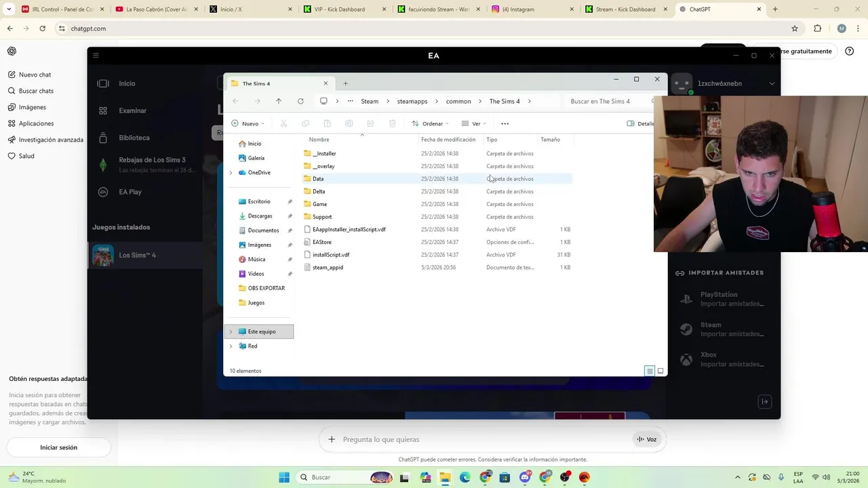Viewport: 868px width, 488px height.
Task: Switch to large thumbnails view icon in status bar
Action: click(x=660, y=371)
